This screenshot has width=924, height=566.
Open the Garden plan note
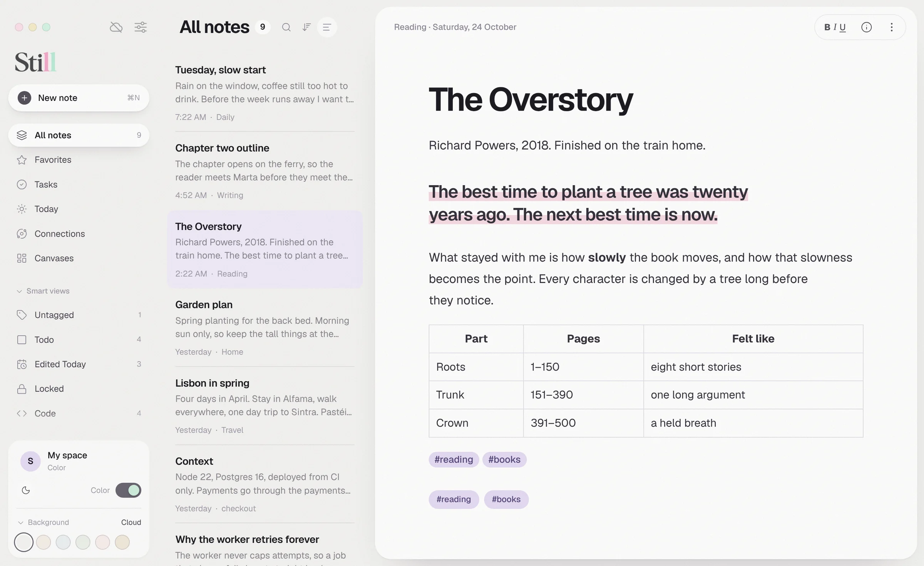[x=265, y=328]
